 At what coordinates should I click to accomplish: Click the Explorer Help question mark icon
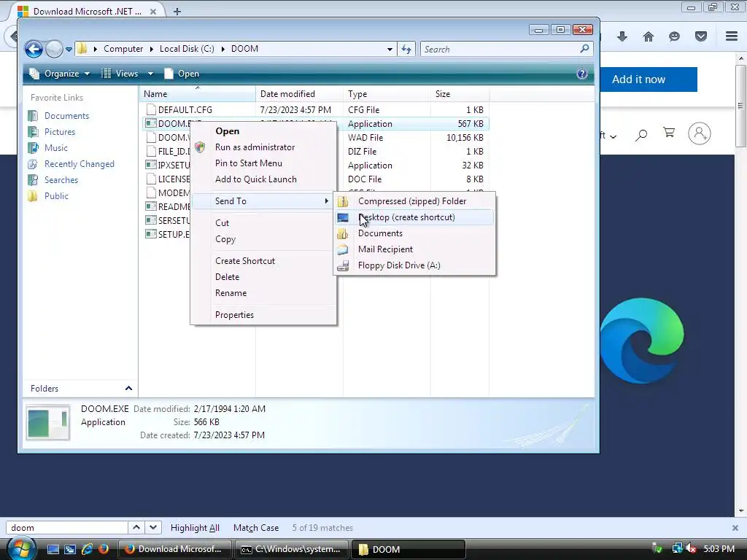tap(581, 74)
